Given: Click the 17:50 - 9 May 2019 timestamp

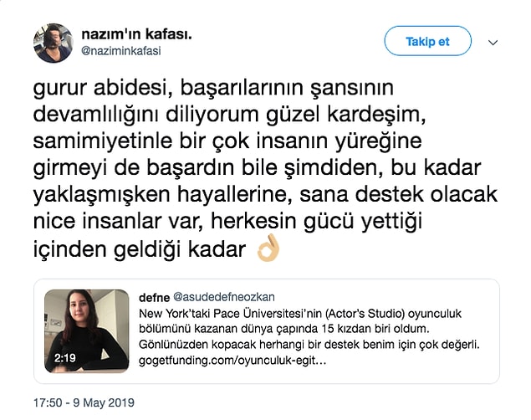Looking at the screenshot, I should point(84,402).
